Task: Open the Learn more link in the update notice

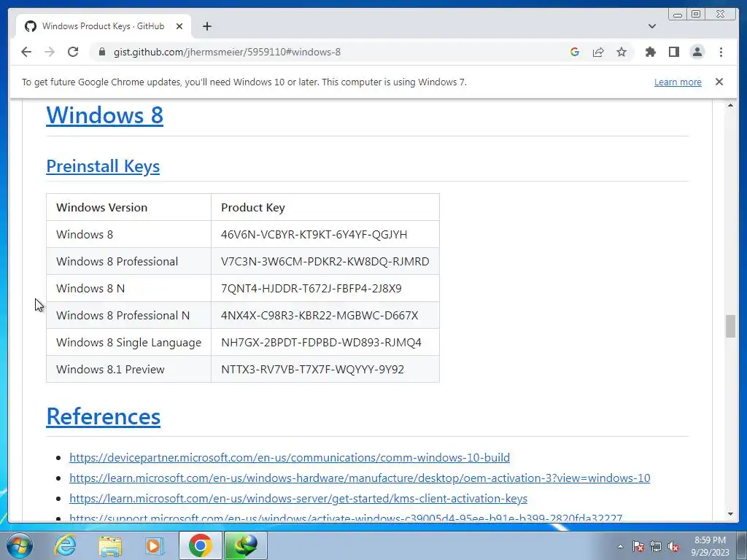Action: pyautogui.click(x=678, y=82)
